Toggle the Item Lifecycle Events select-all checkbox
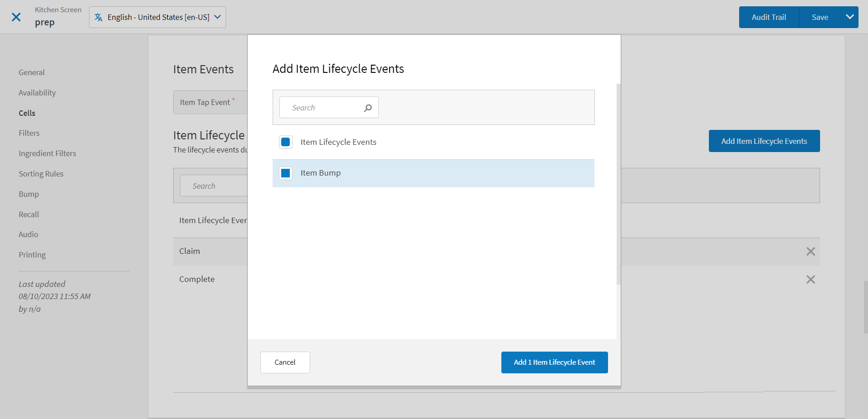868x419 pixels. [x=285, y=142]
